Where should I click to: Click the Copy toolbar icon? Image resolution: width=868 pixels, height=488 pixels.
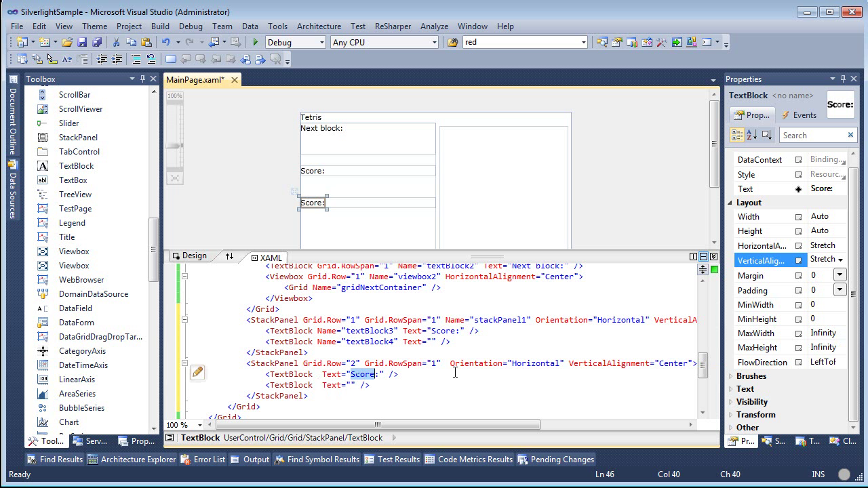(131, 42)
